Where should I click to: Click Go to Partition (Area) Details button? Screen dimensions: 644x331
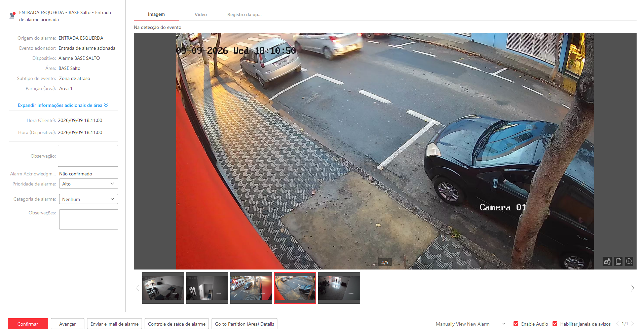pyautogui.click(x=244, y=324)
